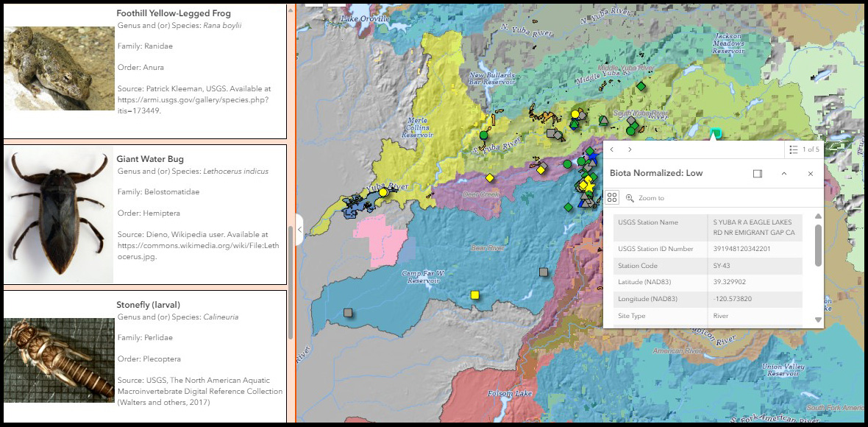This screenshot has width=868, height=427.
Task: Go to the previous feature in popup
Action: (612, 149)
